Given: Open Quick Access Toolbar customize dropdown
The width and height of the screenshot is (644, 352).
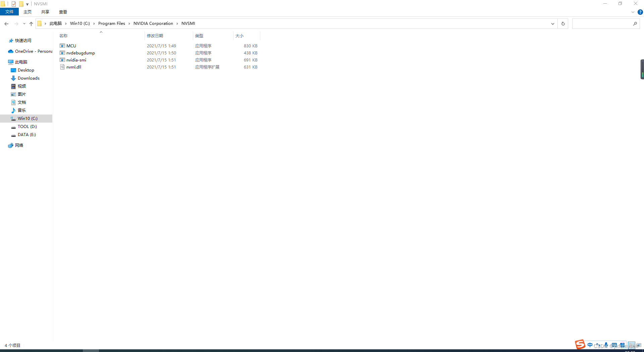Looking at the screenshot, I should (27, 4).
